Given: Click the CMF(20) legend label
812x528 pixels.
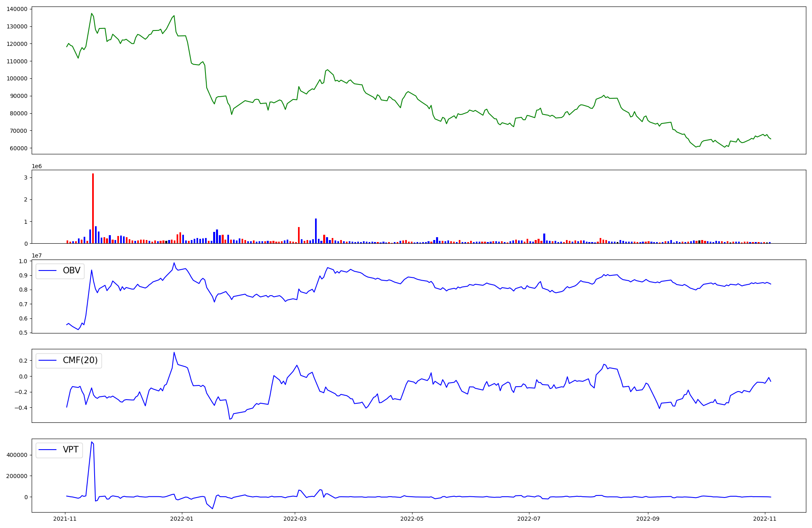Looking at the screenshot, I should 80,360.
